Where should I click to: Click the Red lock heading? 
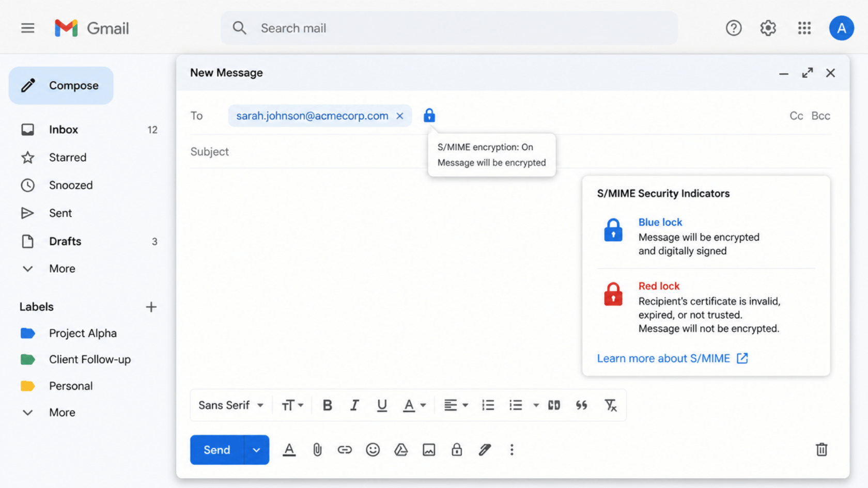coord(659,286)
